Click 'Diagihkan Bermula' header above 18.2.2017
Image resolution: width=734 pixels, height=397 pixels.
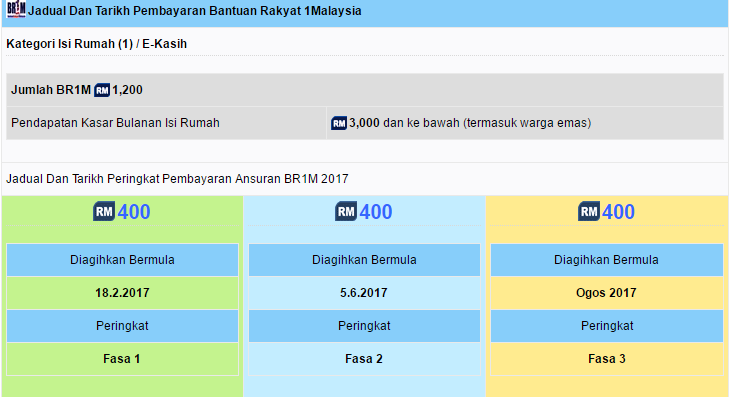[x=123, y=260]
